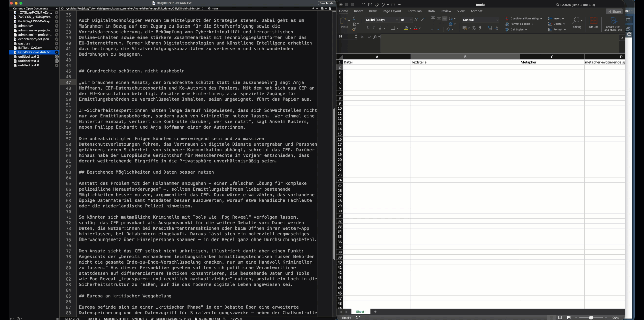Image resolution: width=644 pixels, height=320 pixels.
Task: Increase indent in Excel ribbon
Action: 439,29
